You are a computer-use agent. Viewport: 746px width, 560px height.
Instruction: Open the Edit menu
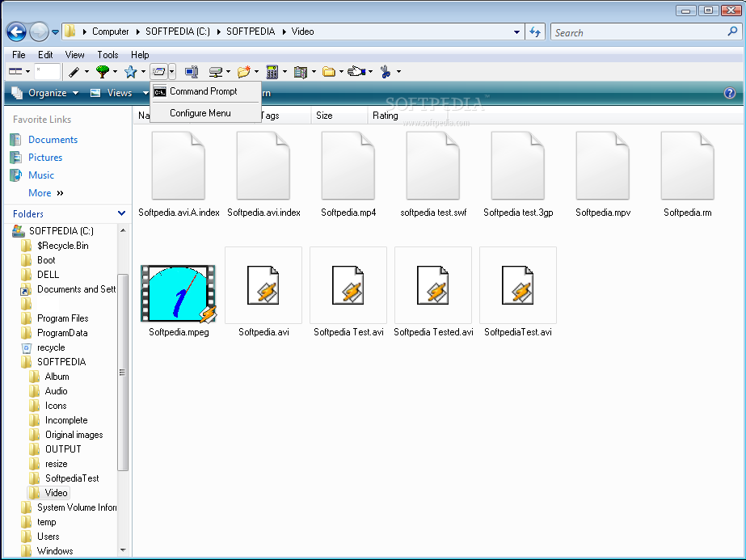click(45, 55)
